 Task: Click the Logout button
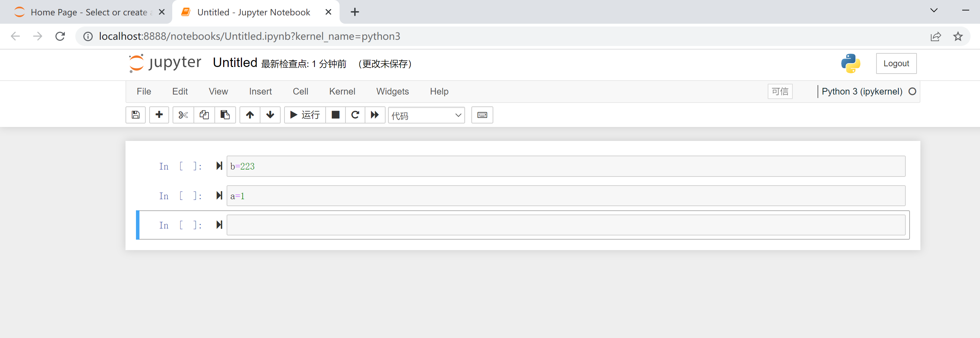pos(896,63)
